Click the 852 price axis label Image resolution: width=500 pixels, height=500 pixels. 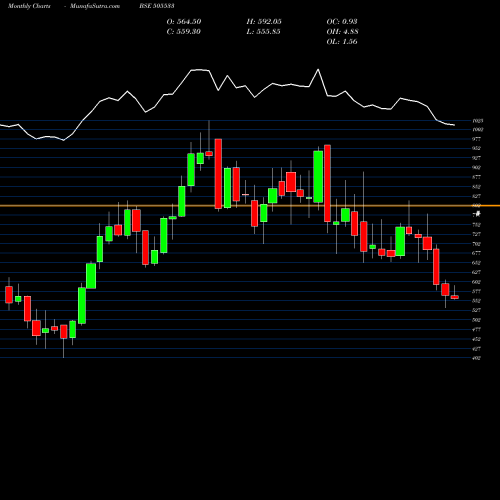click(477, 187)
